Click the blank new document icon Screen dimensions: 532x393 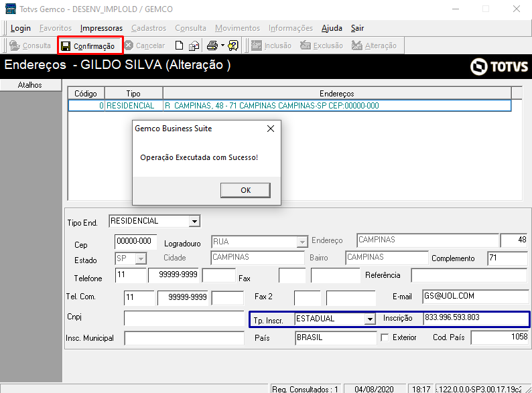tap(179, 46)
